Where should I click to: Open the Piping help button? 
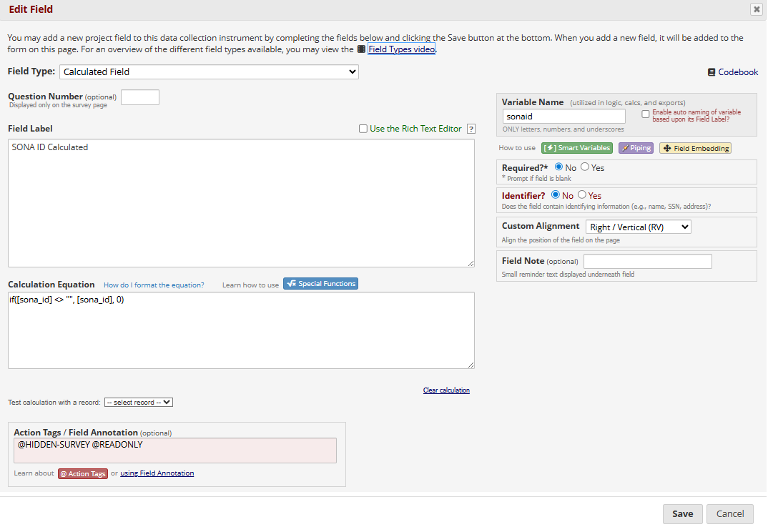pyautogui.click(x=636, y=148)
